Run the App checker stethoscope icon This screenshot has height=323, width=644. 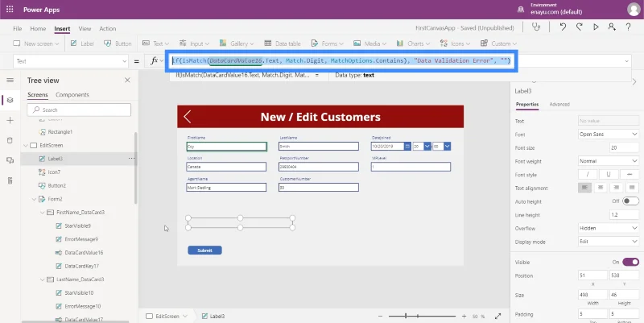536,27
